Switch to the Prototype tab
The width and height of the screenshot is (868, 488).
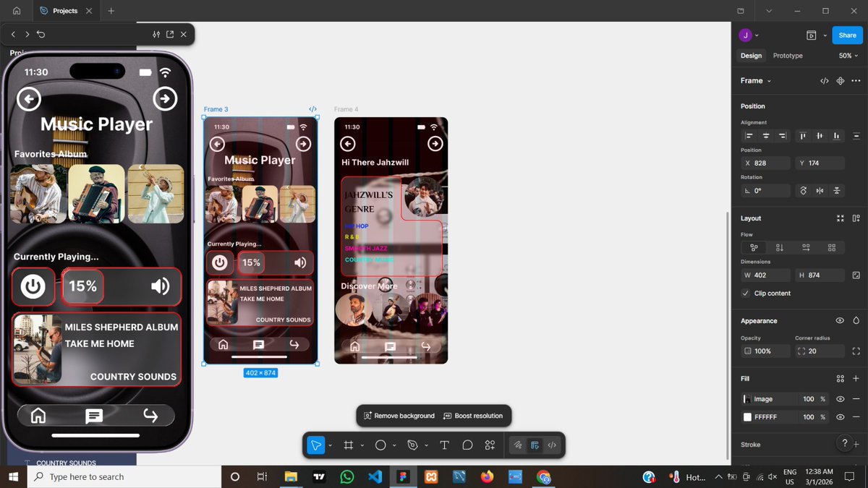click(788, 56)
